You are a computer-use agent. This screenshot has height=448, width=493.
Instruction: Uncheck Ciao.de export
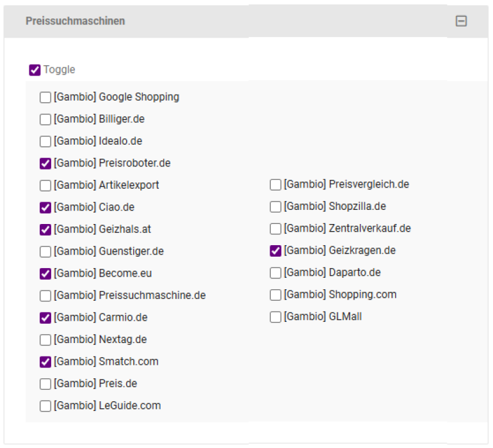pos(45,207)
